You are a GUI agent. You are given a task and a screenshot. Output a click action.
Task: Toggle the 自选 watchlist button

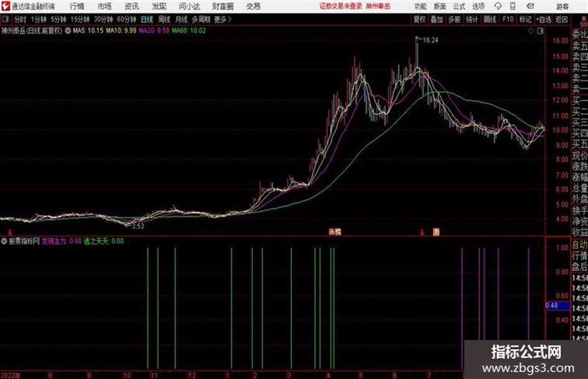tap(543, 19)
